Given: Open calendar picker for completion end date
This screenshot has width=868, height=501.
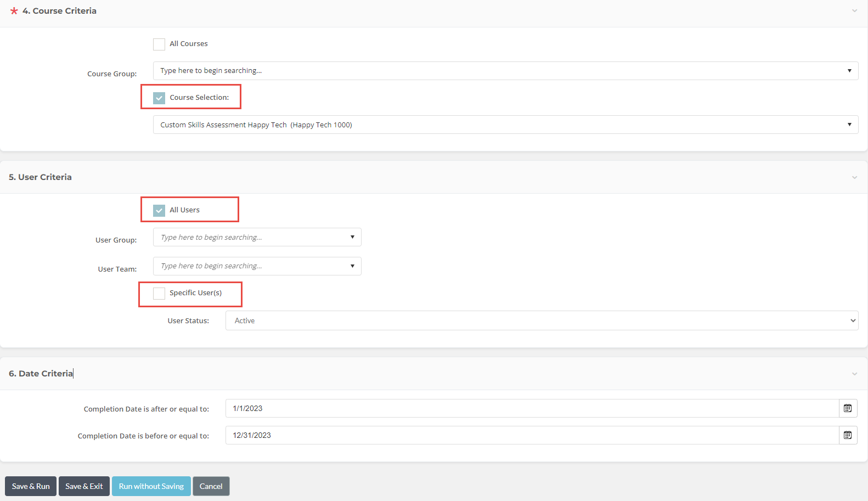Looking at the screenshot, I should 848,435.
